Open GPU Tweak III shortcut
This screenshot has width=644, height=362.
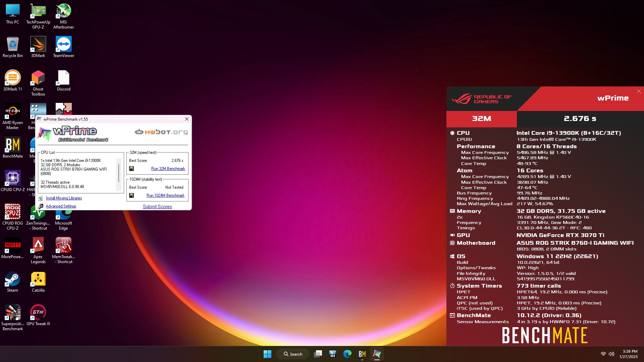coord(38,315)
